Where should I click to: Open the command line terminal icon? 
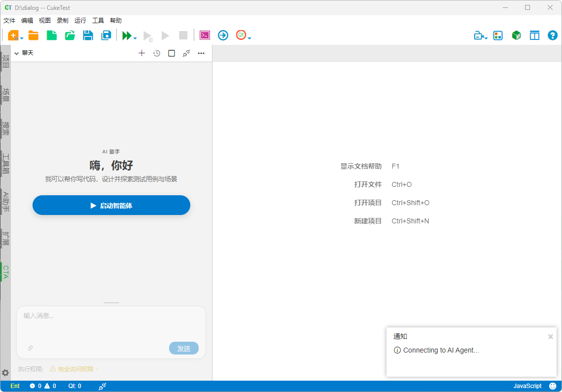click(205, 36)
